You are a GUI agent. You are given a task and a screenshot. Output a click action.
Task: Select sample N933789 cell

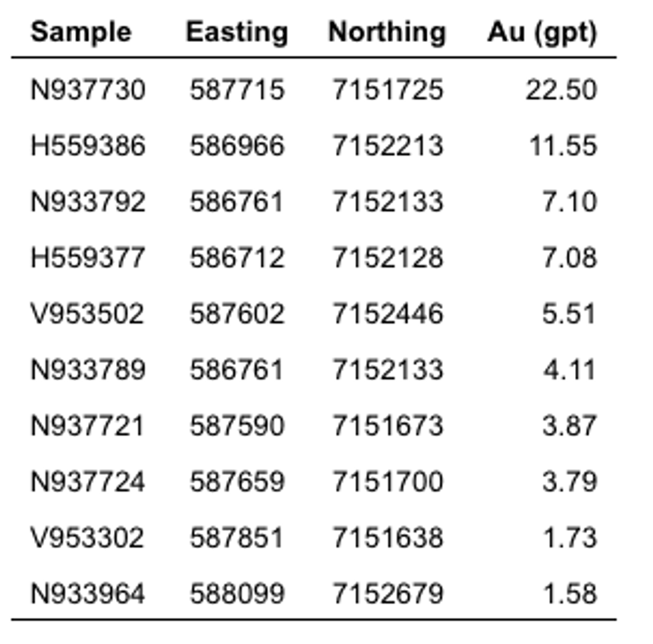point(87,370)
